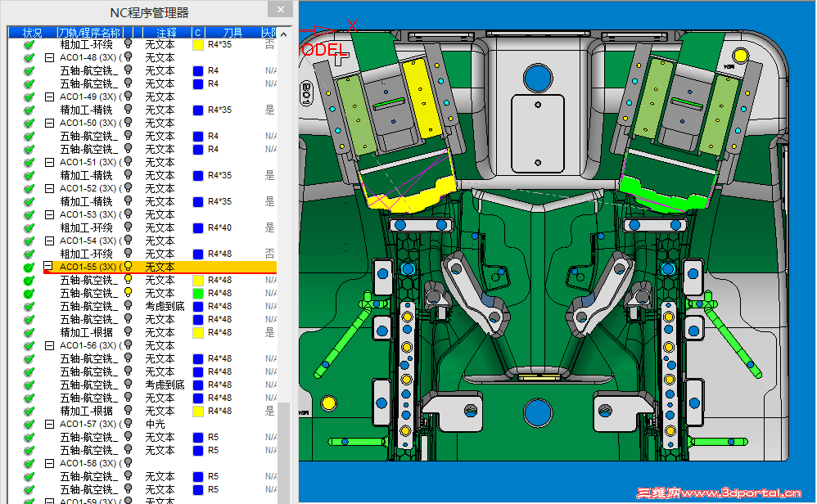Click the 中光 comment text
This screenshot has width=817, height=504.
point(156,425)
